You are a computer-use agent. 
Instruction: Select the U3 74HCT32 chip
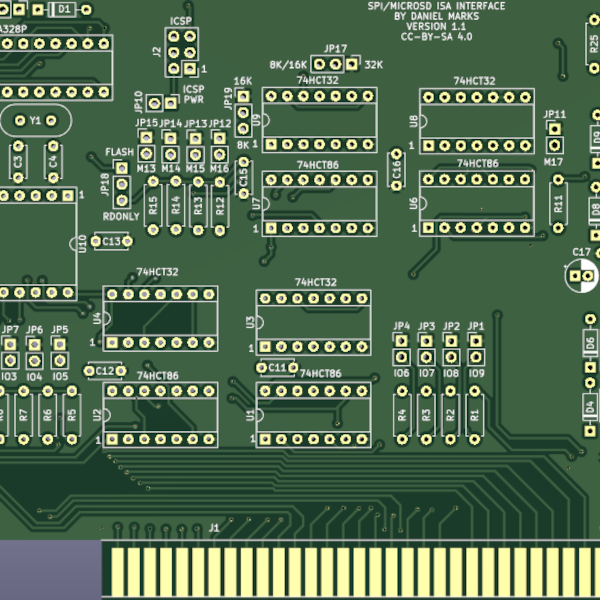[313, 322]
